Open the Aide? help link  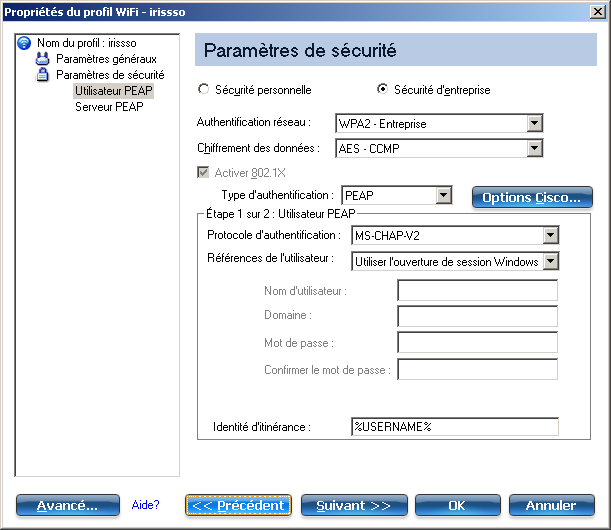coord(145,505)
